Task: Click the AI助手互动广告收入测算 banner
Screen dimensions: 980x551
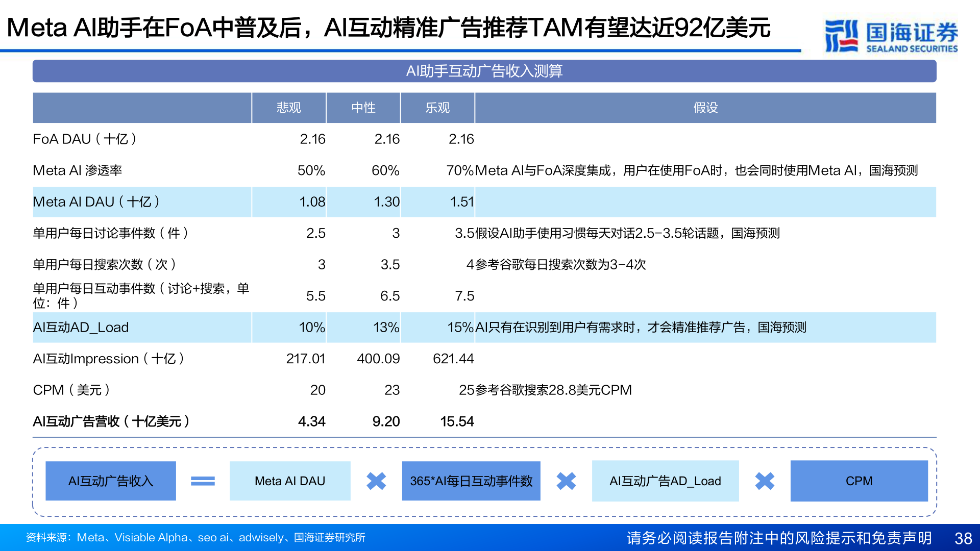Action: [x=484, y=71]
